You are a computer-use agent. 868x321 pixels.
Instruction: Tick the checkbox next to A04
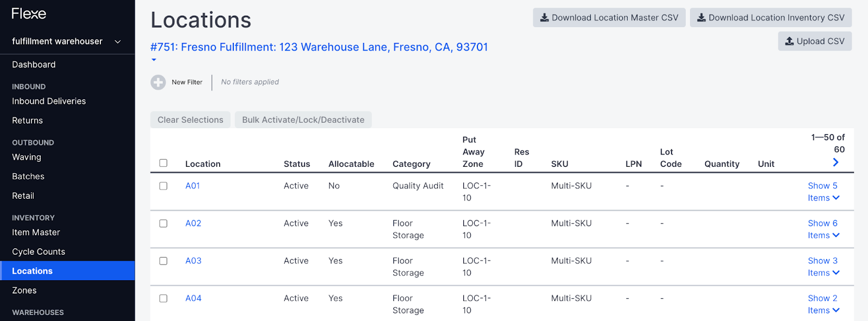coord(163,298)
